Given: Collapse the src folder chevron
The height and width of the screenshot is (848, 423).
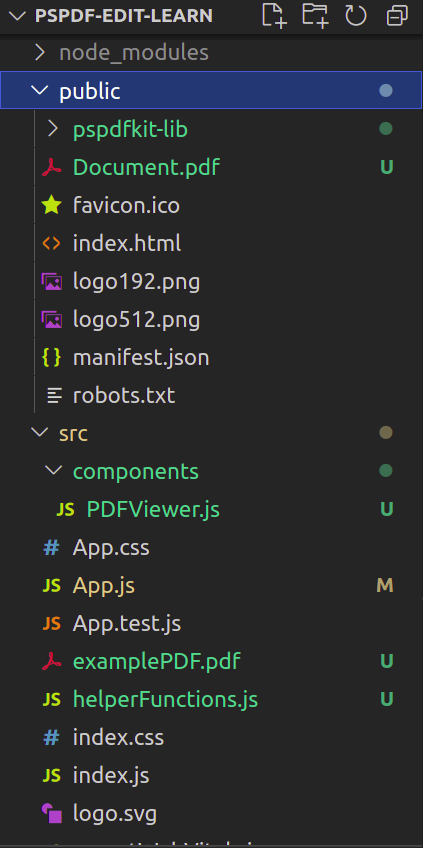Looking at the screenshot, I should 39,432.
